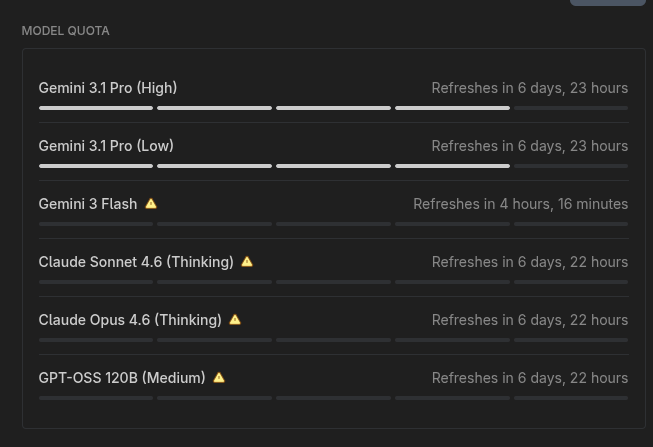Screen dimensions: 653x447
Task: Select the Gemini 3.1 Pro (High) model name
Action: coord(108,88)
